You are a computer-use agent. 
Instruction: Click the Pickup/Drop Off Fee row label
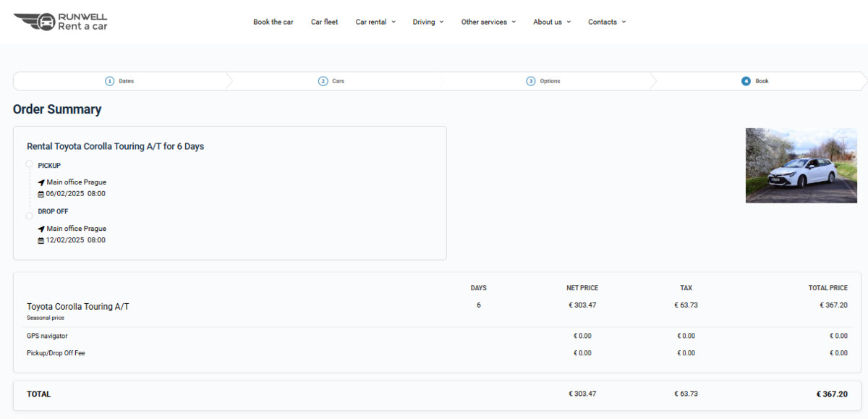coord(56,353)
